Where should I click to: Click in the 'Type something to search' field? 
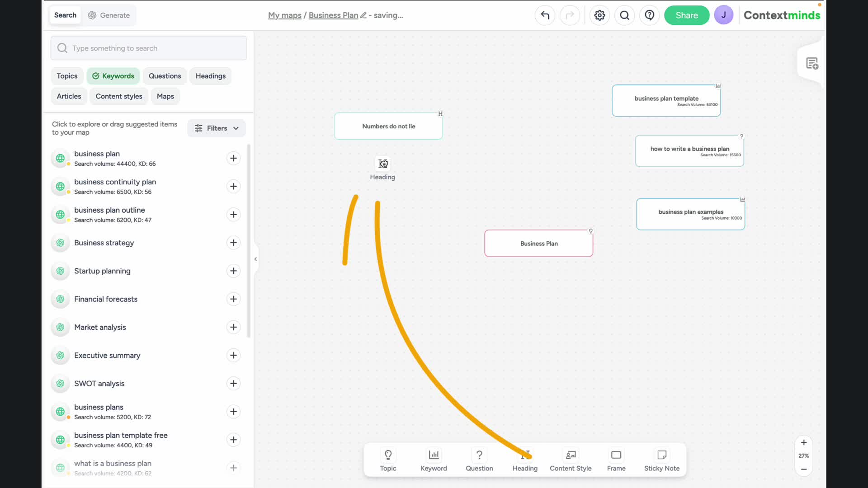pos(149,48)
